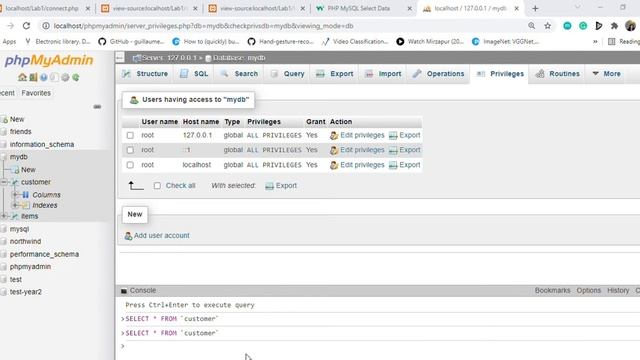Select performance_schema database in tree
The width and height of the screenshot is (640, 360).
coord(44,254)
